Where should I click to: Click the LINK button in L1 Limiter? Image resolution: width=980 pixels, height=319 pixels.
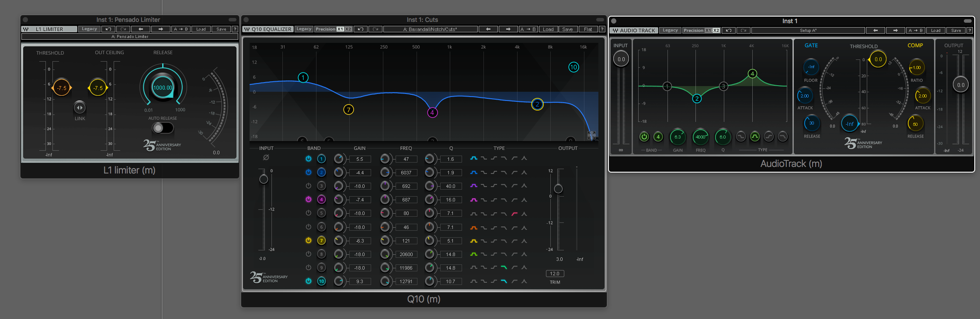[80, 107]
